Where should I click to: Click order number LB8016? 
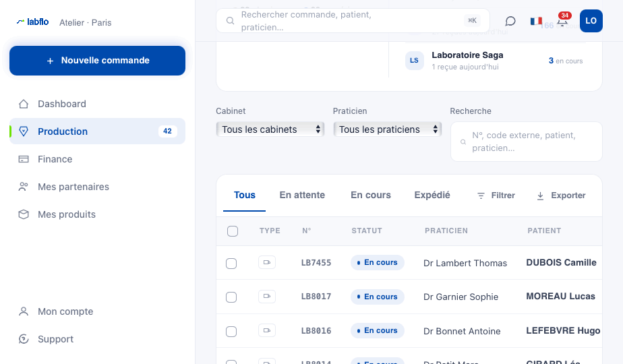pyautogui.click(x=316, y=330)
